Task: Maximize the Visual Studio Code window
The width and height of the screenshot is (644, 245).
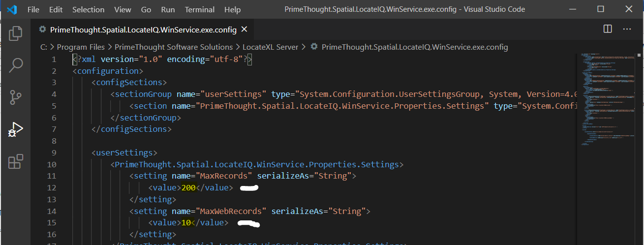Action: (x=601, y=9)
